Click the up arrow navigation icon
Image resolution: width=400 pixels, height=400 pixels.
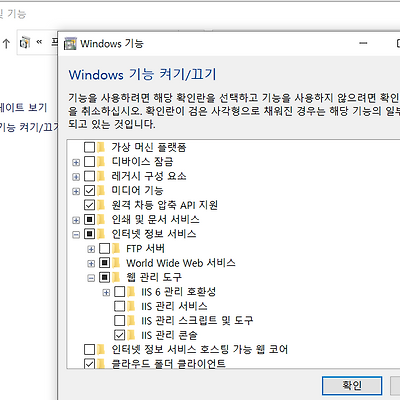6,43
